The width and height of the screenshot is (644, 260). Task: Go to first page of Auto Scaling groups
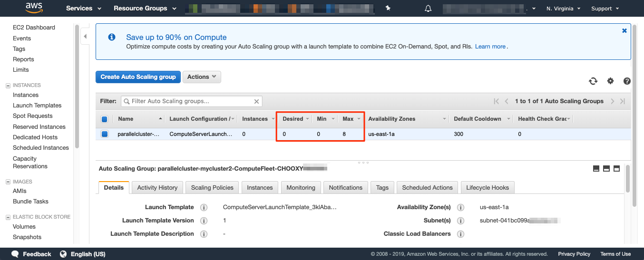pyautogui.click(x=497, y=101)
